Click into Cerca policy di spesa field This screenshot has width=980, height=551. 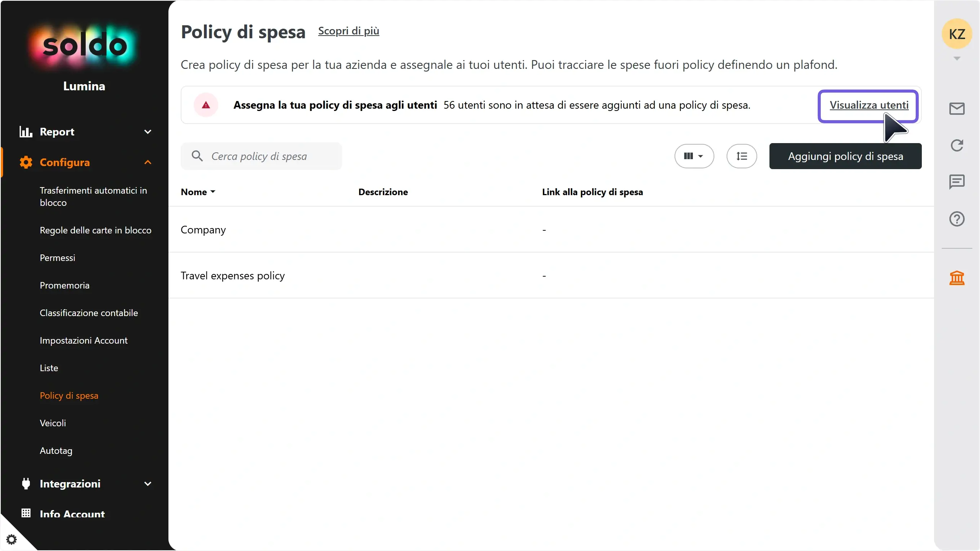tap(261, 156)
